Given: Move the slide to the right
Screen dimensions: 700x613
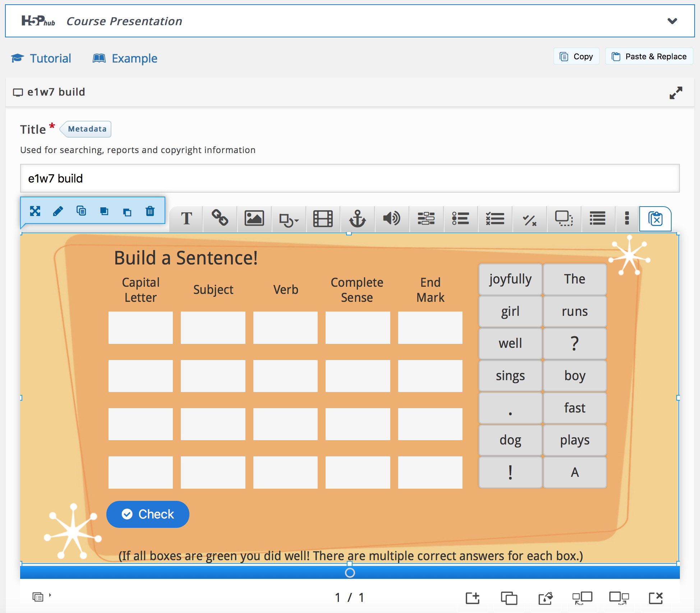Looking at the screenshot, I should 619,598.
